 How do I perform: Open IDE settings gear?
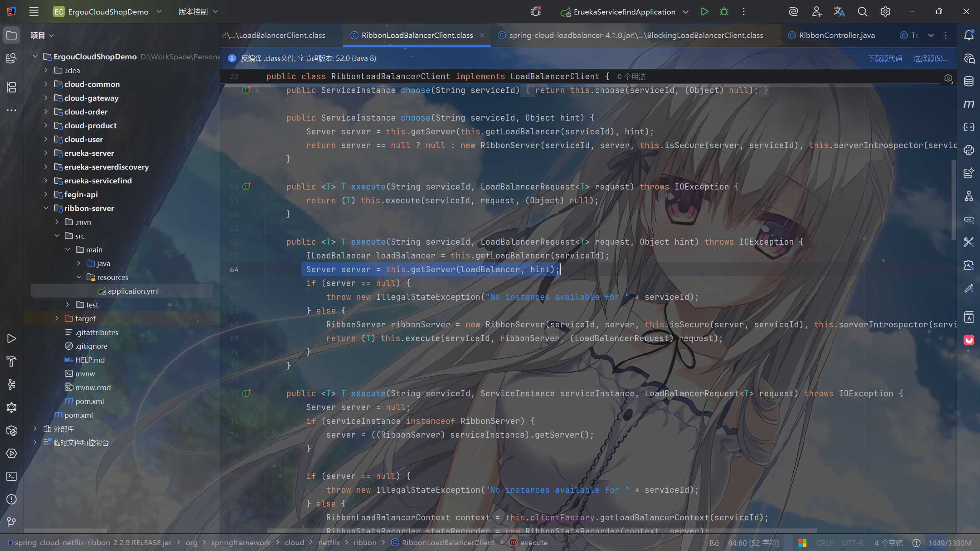click(885, 11)
